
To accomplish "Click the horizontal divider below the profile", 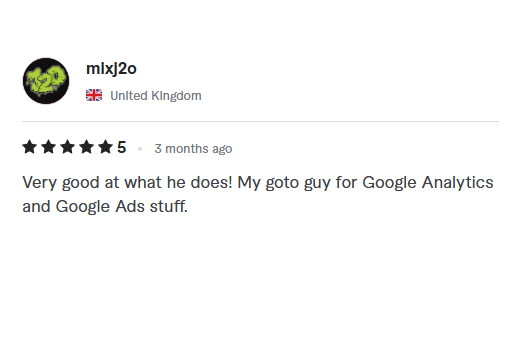I will (x=260, y=121).
